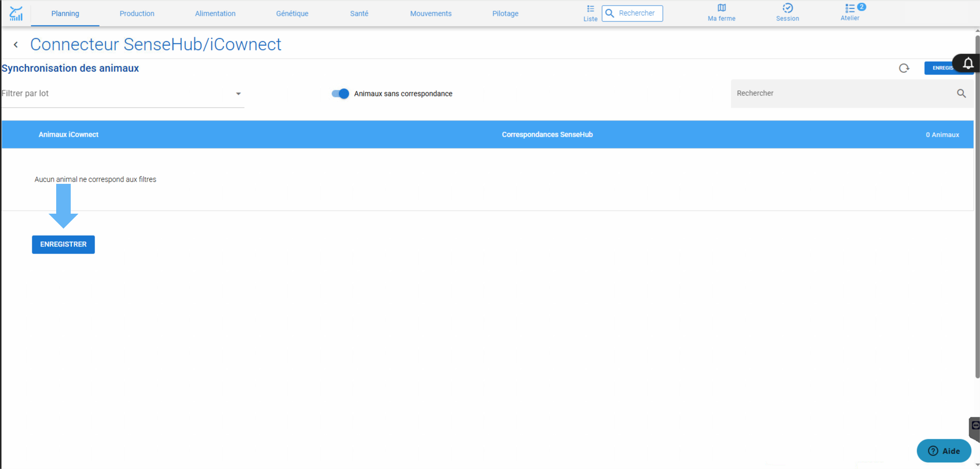Refresh the animal synchronisation

(904, 68)
